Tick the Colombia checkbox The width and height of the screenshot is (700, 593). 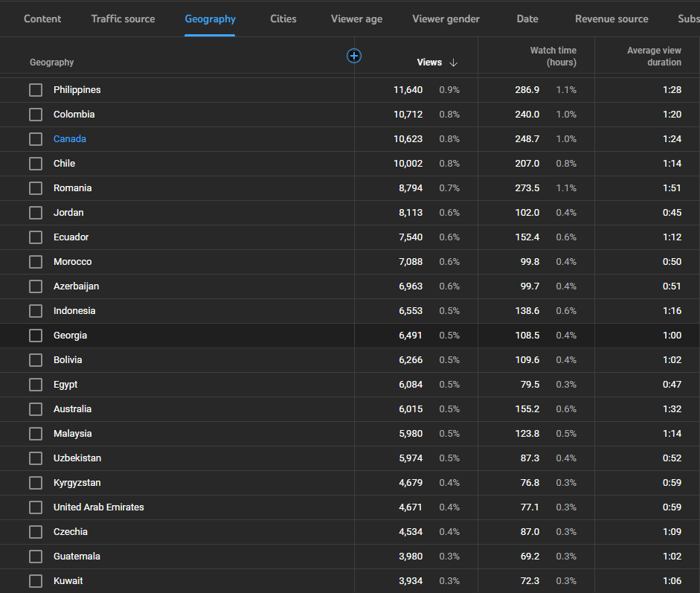(36, 115)
